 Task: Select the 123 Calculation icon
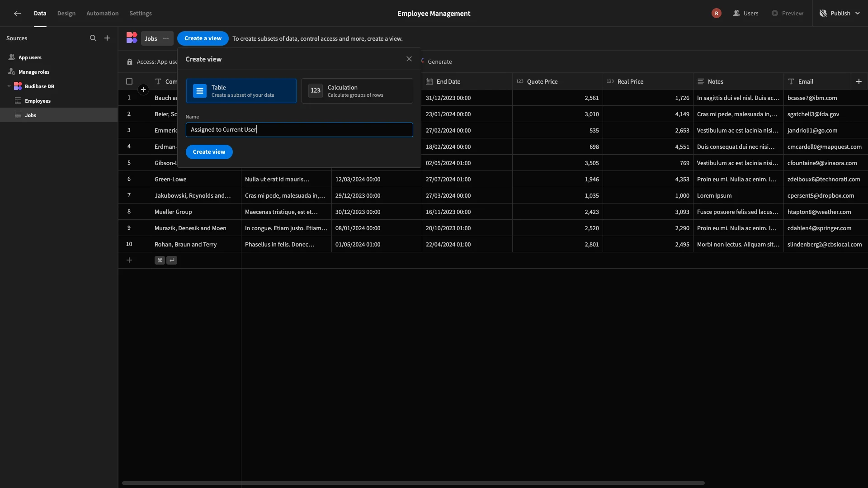pos(316,91)
